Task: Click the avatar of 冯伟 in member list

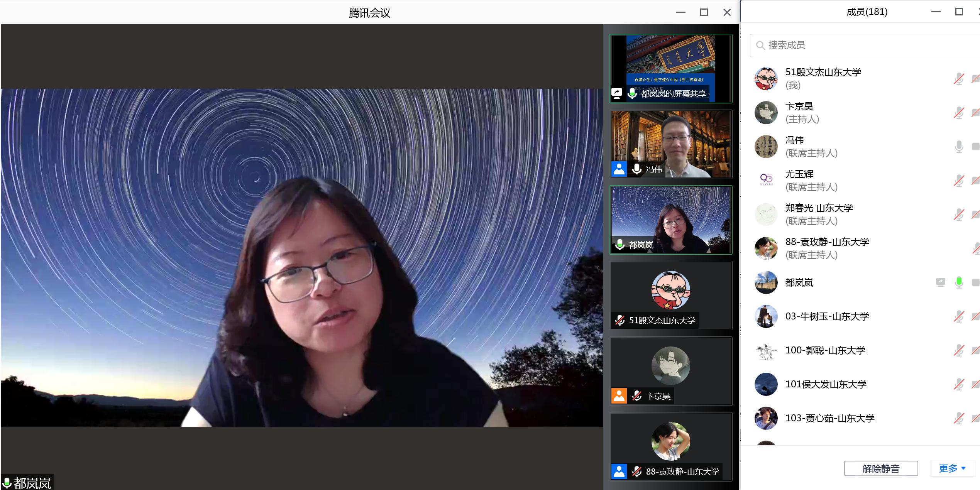Action: pos(766,147)
